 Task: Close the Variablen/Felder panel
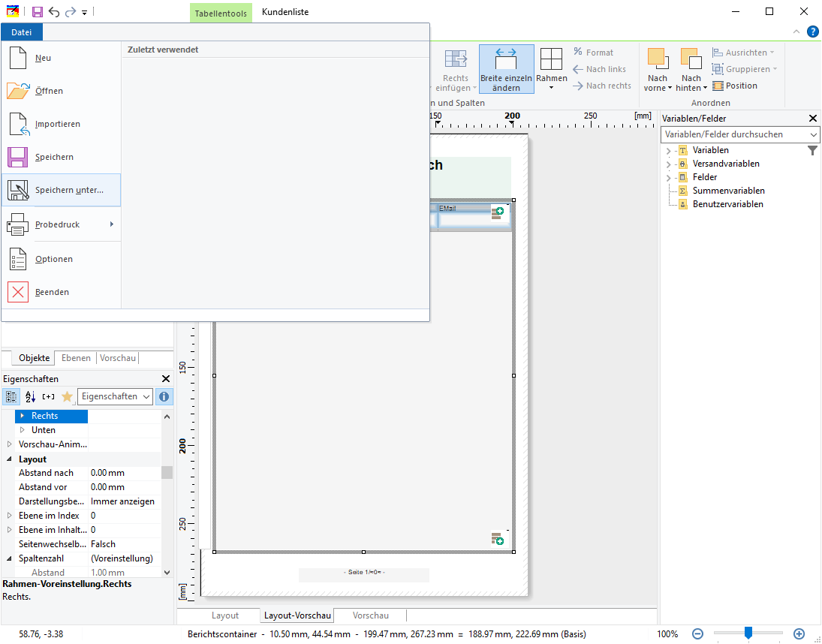coord(812,119)
